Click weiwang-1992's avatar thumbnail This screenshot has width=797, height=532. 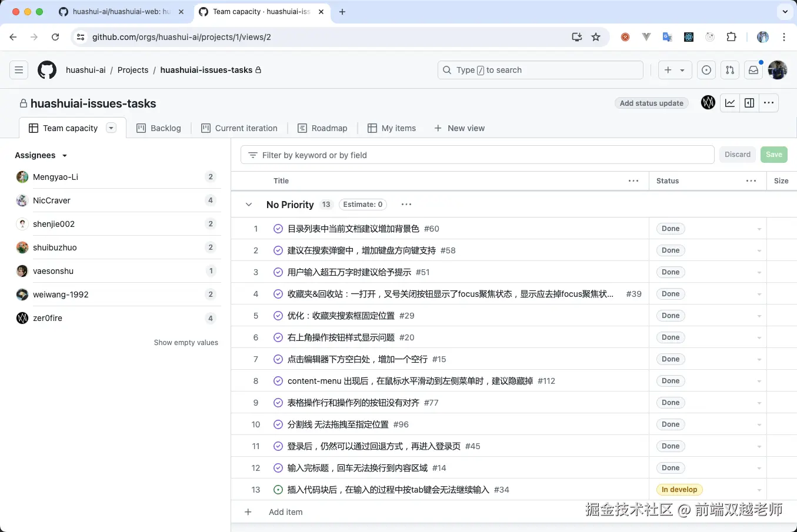[22, 295]
